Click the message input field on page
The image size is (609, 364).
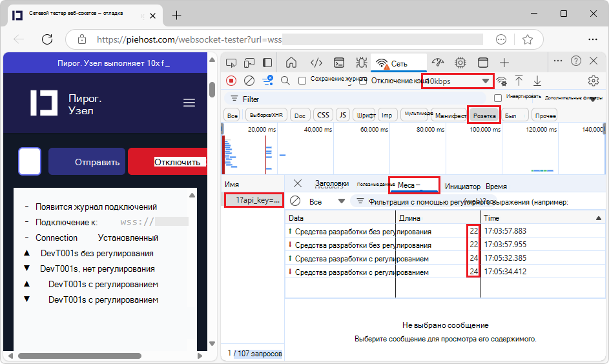click(30, 161)
